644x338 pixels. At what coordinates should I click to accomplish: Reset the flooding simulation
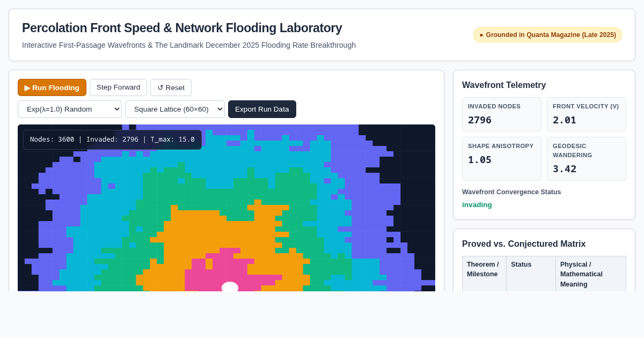171,87
